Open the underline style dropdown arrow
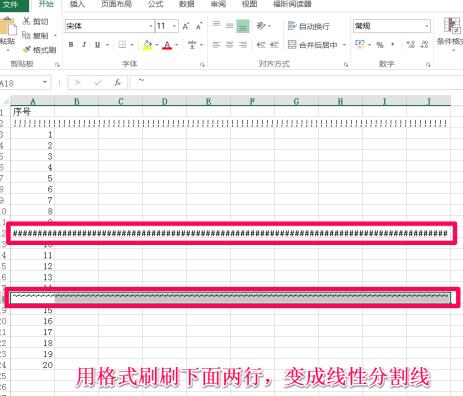 (x=107, y=45)
